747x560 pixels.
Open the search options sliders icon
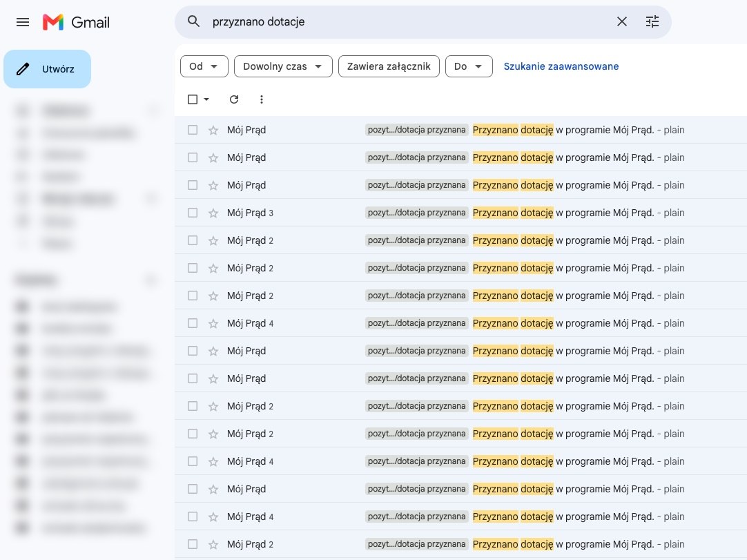[x=652, y=21]
